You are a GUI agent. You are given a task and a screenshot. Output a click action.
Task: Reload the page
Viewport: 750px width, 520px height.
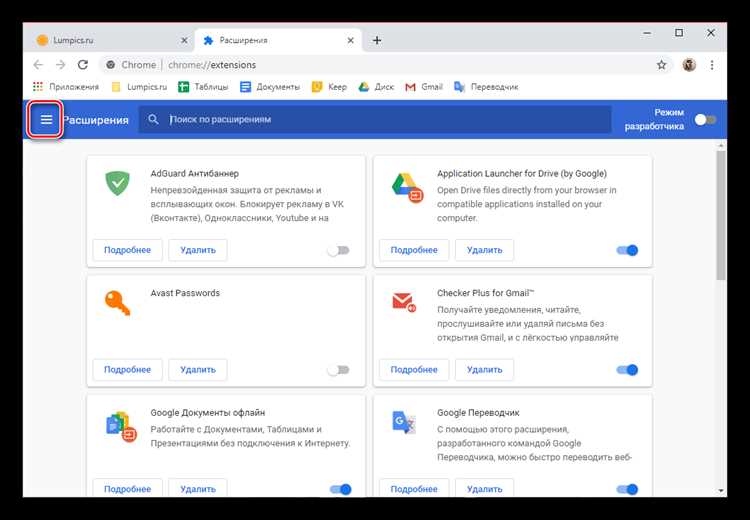point(83,65)
